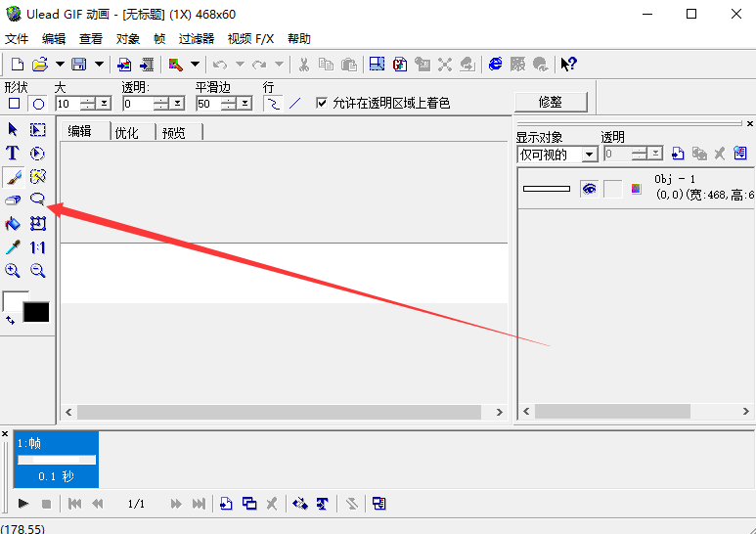
Task: Uncheck 允许在透明区域上着色 checkbox
Action: point(322,103)
